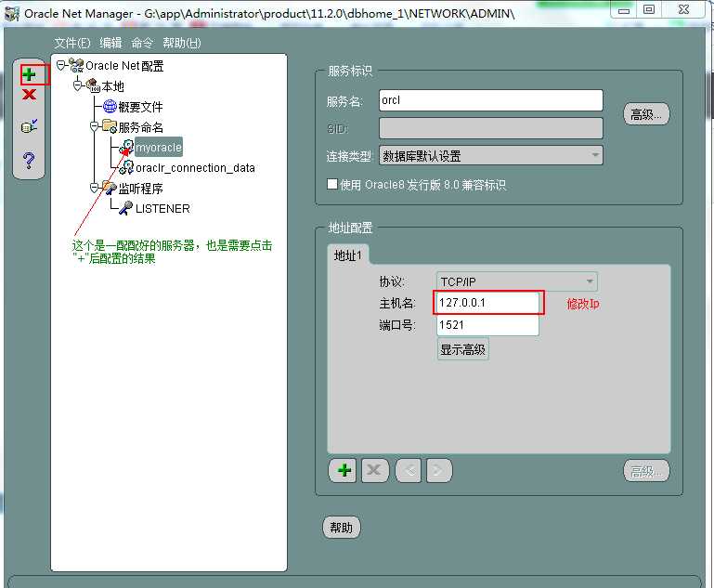Click the 端口号: label text
This screenshot has height=588, width=714.
click(x=397, y=325)
